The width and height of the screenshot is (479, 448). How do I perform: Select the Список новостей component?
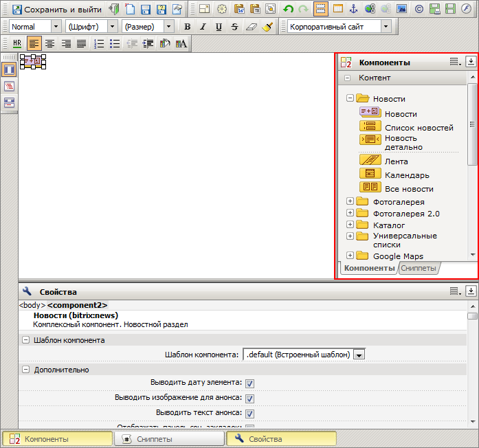(406, 127)
